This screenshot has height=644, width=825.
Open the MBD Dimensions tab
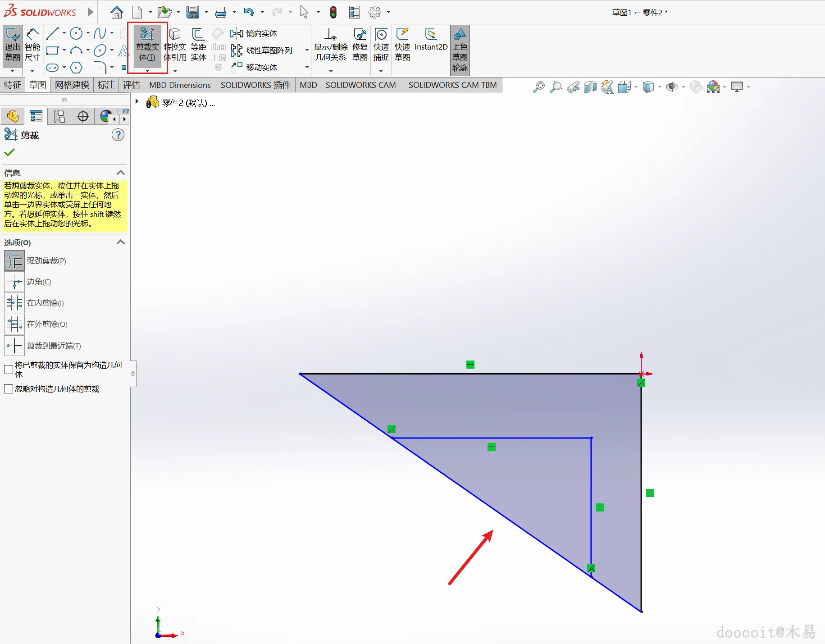tap(180, 85)
